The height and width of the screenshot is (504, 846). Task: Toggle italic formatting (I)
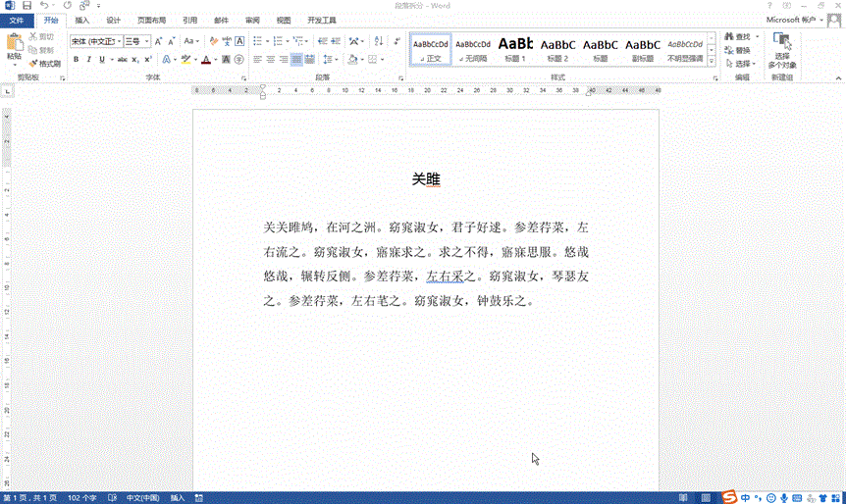click(x=88, y=60)
